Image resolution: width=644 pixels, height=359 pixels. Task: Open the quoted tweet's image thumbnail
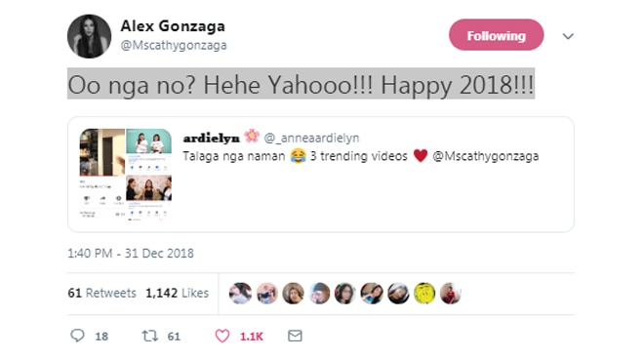[x=126, y=175]
